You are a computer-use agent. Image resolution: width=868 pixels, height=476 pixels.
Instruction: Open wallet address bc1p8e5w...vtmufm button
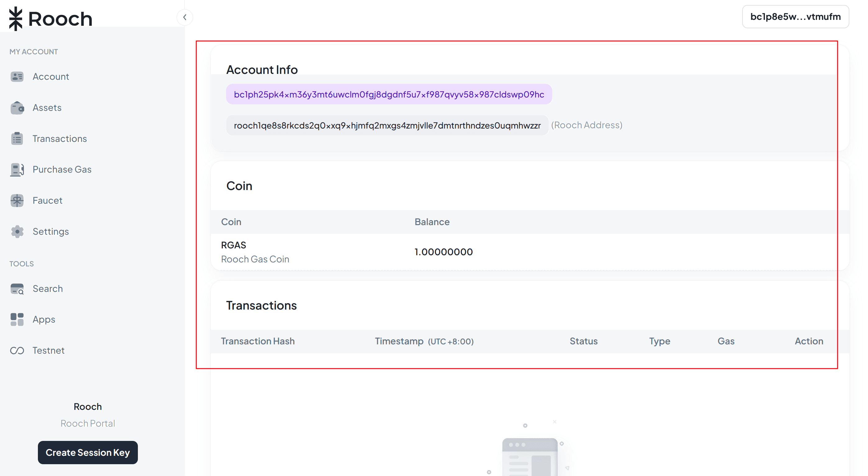click(796, 16)
